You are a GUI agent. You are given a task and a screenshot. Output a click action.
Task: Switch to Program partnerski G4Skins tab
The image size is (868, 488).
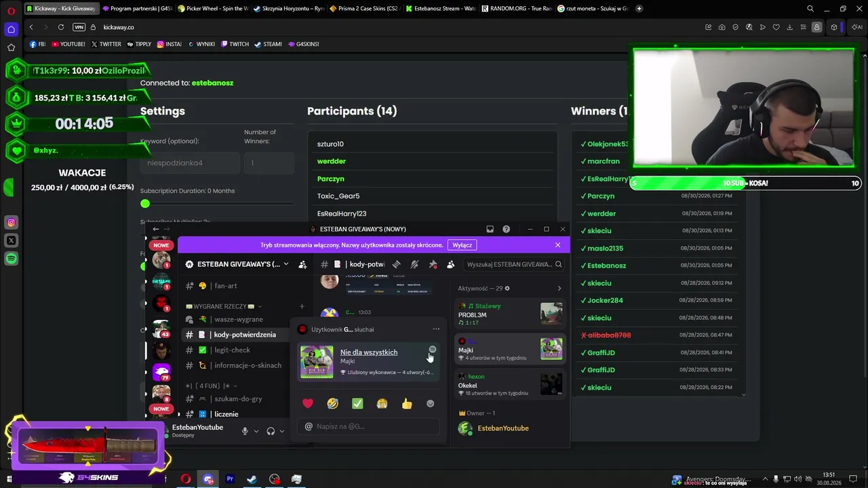(136, 9)
